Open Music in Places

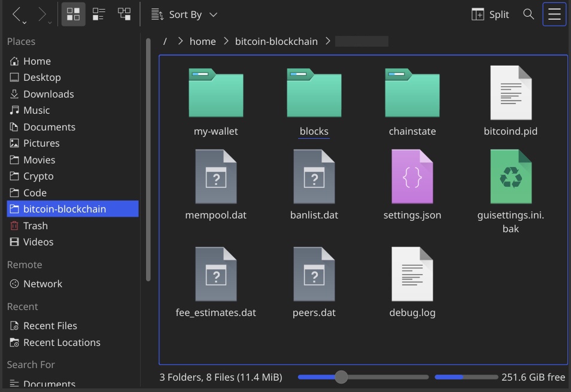[x=72, y=110]
